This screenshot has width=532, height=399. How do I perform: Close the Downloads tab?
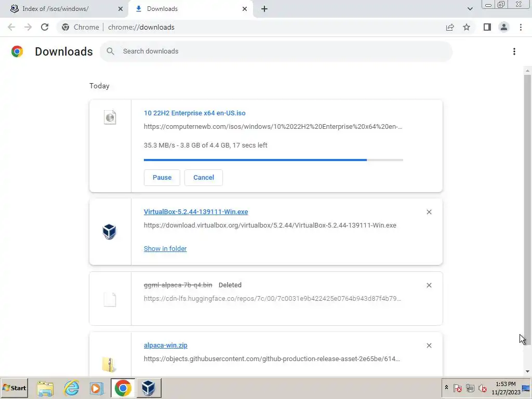[x=245, y=9]
